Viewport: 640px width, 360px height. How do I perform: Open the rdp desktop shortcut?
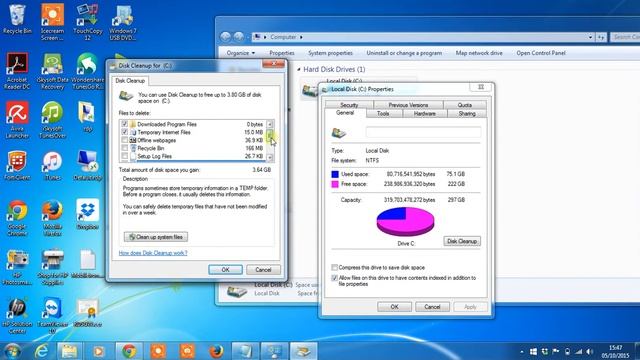tap(87, 116)
